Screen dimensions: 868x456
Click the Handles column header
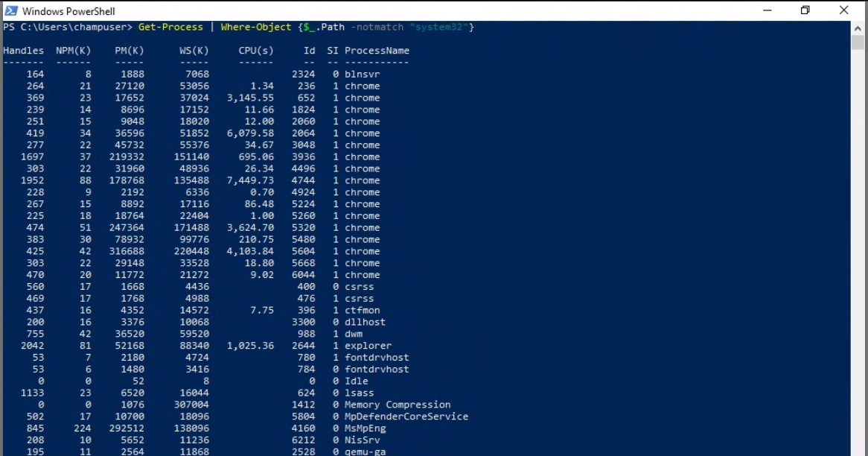coord(23,51)
